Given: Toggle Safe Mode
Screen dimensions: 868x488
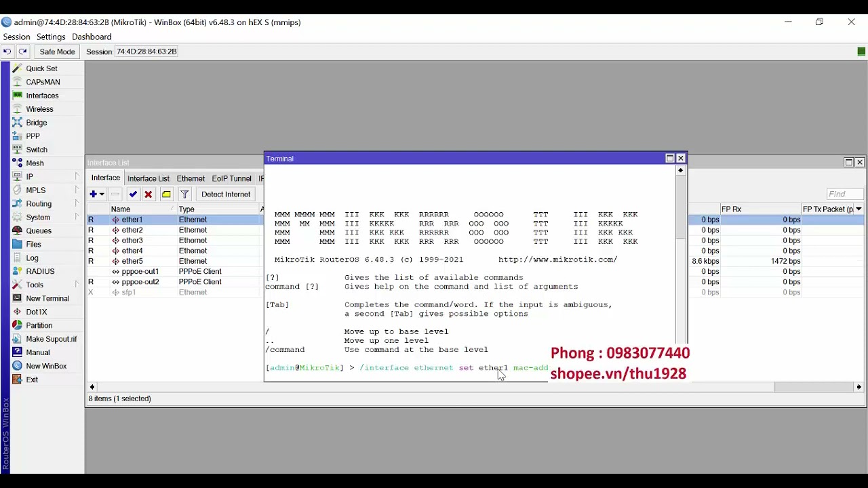Looking at the screenshot, I should coord(57,52).
